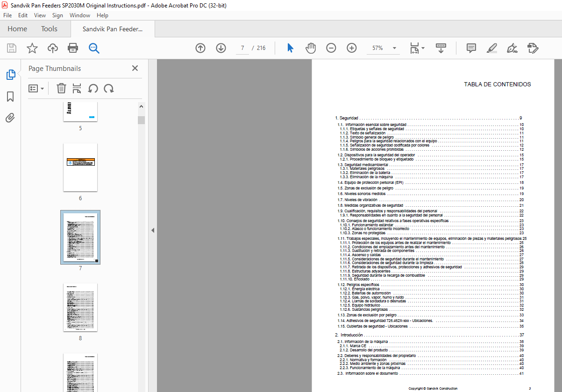Collapse the navigation pane with the arrow
The image size is (562, 392).
(152, 230)
